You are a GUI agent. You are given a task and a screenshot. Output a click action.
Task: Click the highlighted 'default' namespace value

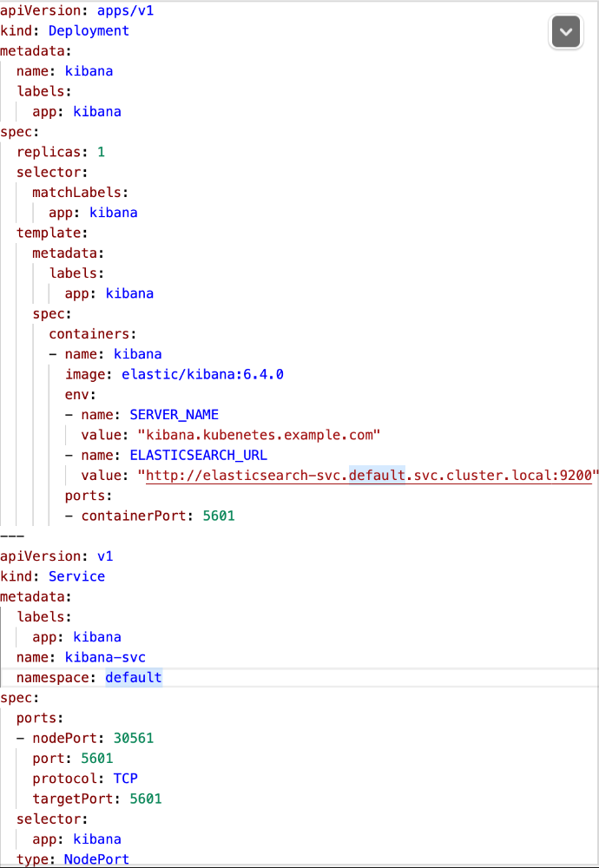point(134,678)
